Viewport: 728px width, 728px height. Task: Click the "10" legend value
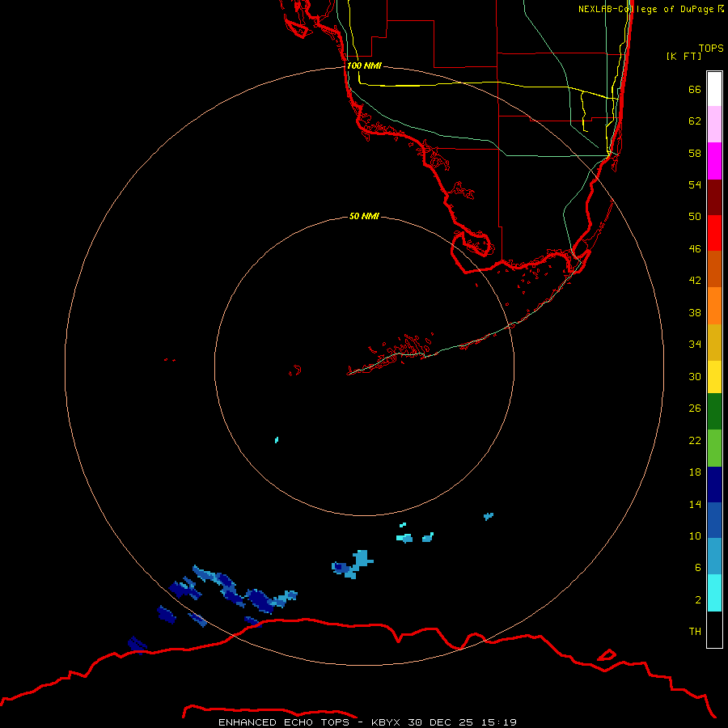point(695,535)
